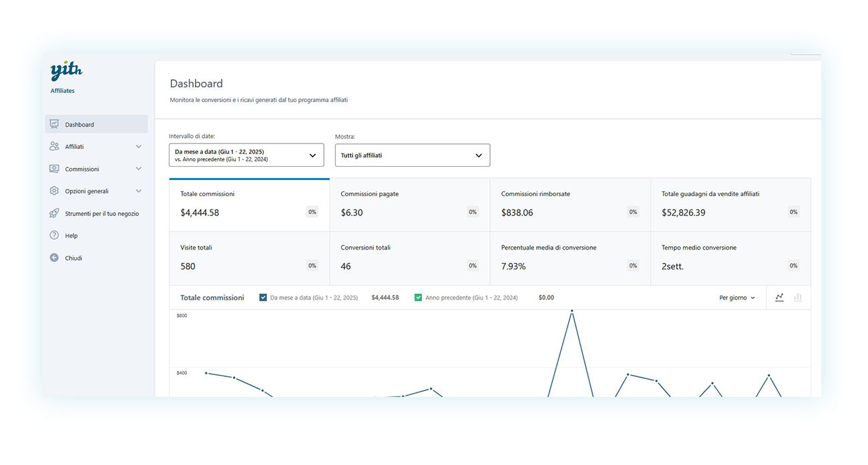
Task: Select the Tempo medio conversione card
Action: (x=731, y=259)
